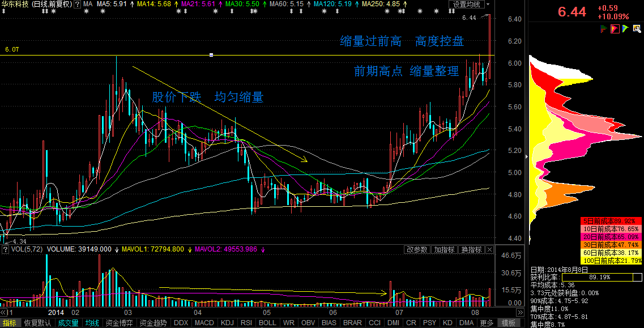Select the red-boxed flame chart icon

(615, 29)
